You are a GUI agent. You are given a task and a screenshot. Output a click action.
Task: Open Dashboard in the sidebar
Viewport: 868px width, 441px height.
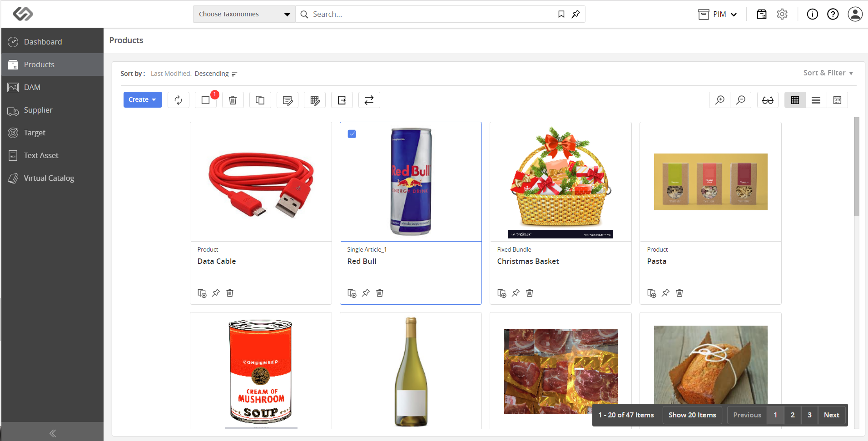pyautogui.click(x=53, y=42)
